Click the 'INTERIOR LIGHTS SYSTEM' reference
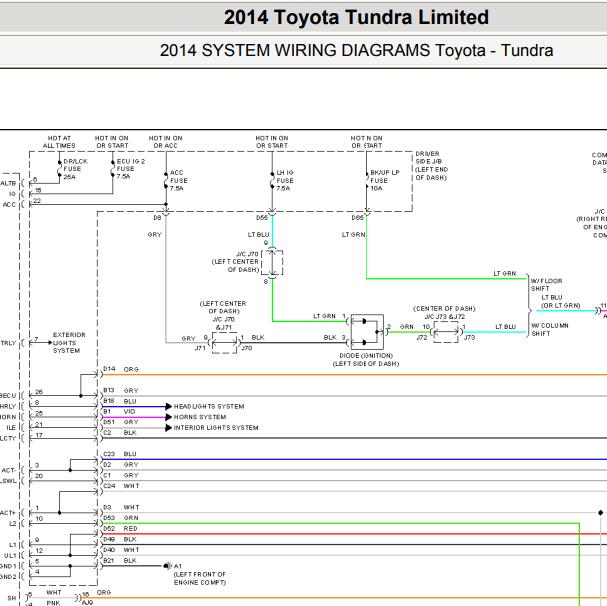Viewport: 607px width, 606px height. click(216, 427)
